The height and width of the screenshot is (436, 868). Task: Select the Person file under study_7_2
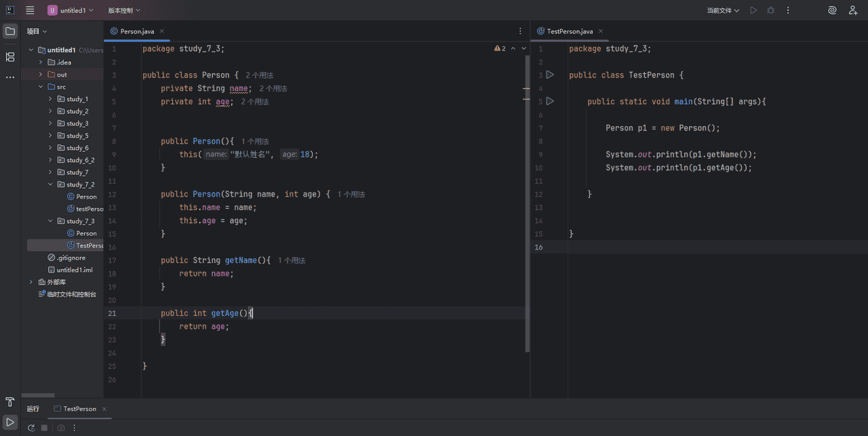[x=86, y=196]
